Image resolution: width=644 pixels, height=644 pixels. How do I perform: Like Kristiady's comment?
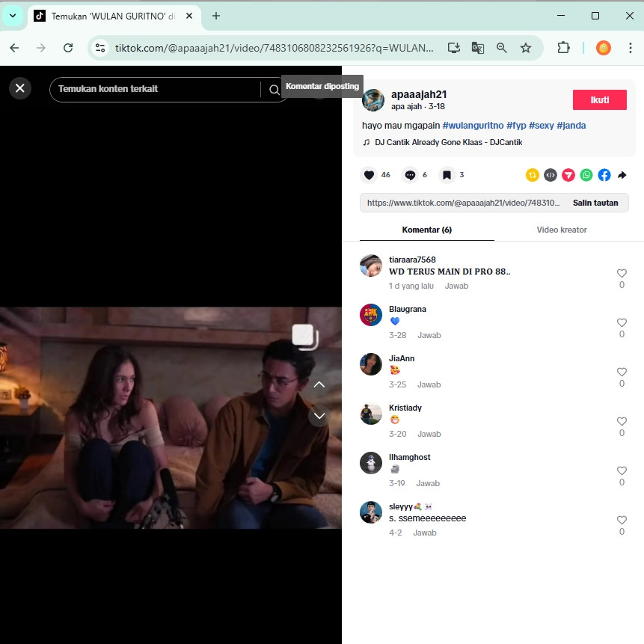pyautogui.click(x=622, y=421)
